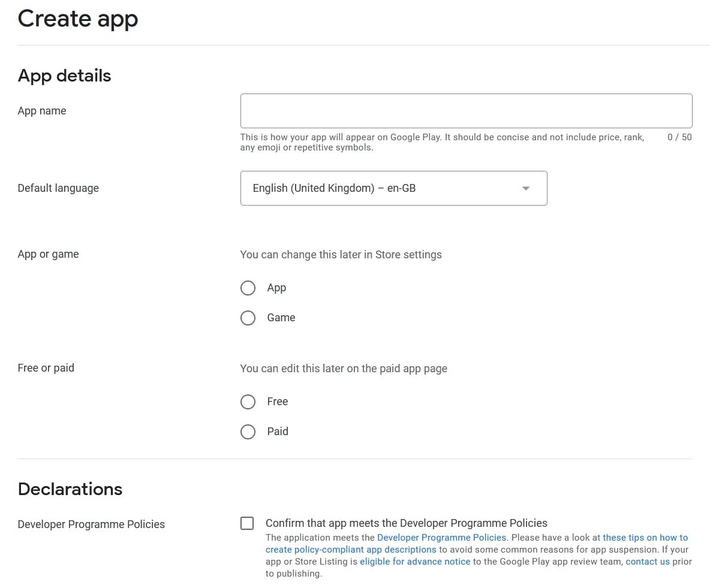Screen dimensions: 710x588
Task: Click the 'Developer Programme Policies' row label on left
Action: (x=91, y=524)
